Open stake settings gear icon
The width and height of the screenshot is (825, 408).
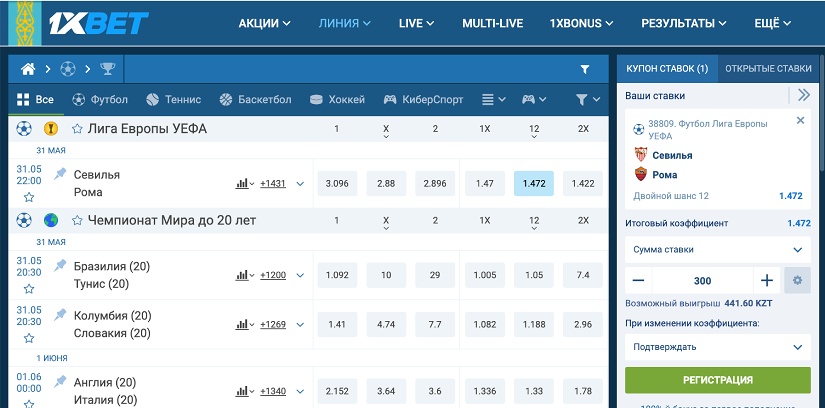(798, 281)
